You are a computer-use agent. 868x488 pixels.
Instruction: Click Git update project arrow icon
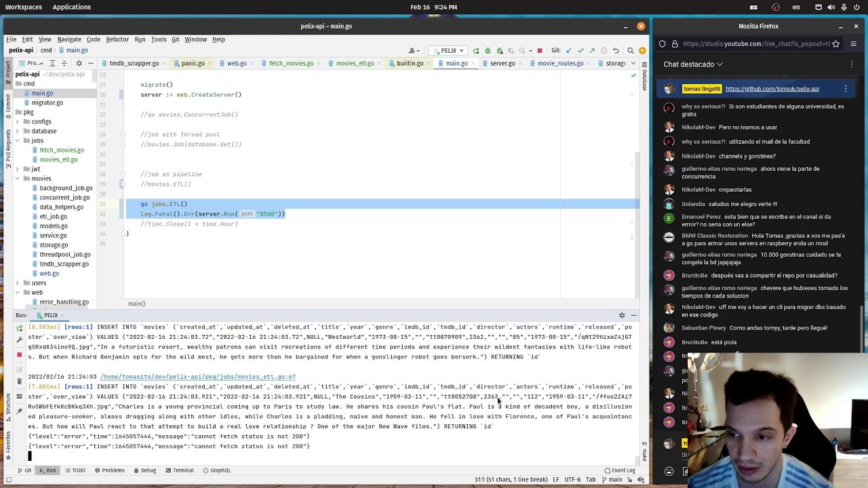point(568,51)
